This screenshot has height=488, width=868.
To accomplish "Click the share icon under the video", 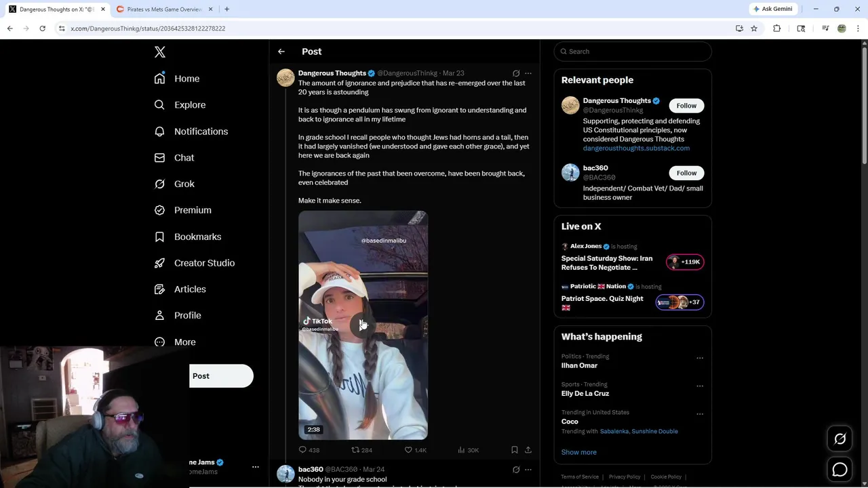I will point(528,450).
